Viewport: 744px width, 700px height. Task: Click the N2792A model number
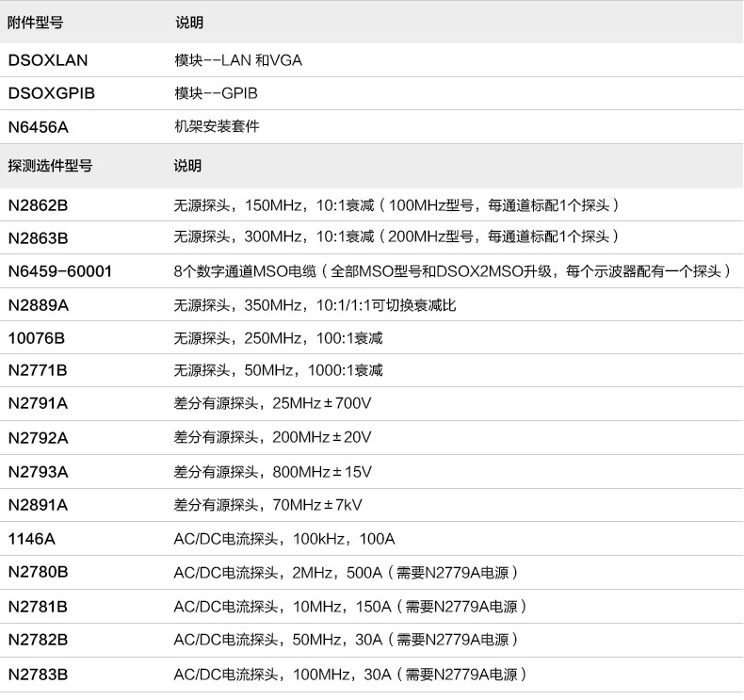tap(39, 437)
